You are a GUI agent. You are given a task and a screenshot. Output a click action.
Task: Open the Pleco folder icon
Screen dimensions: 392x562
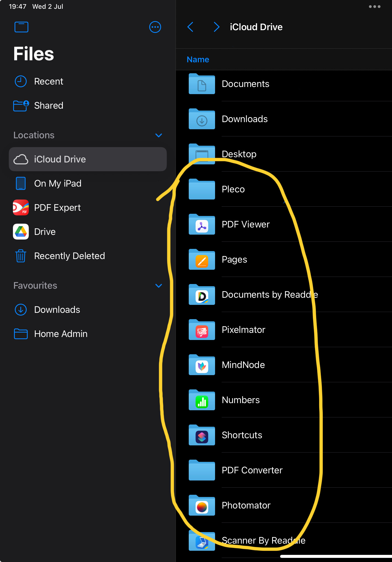(x=202, y=189)
